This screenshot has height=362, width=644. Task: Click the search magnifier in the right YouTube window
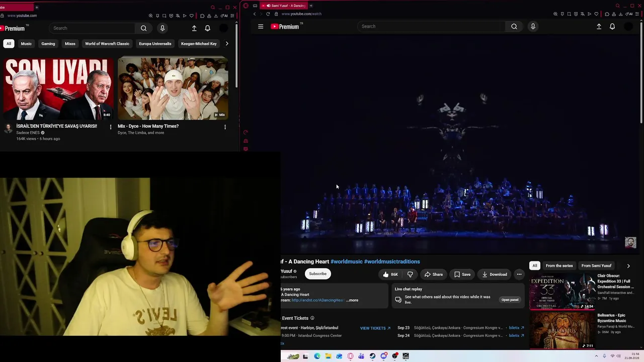click(x=514, y=27)
